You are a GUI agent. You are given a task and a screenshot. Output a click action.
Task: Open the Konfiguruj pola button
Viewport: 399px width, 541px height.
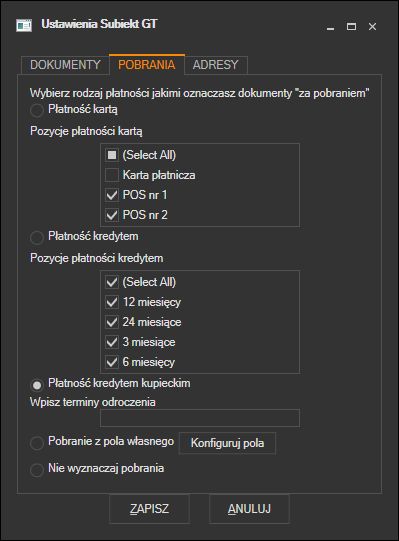coord(227,443)
